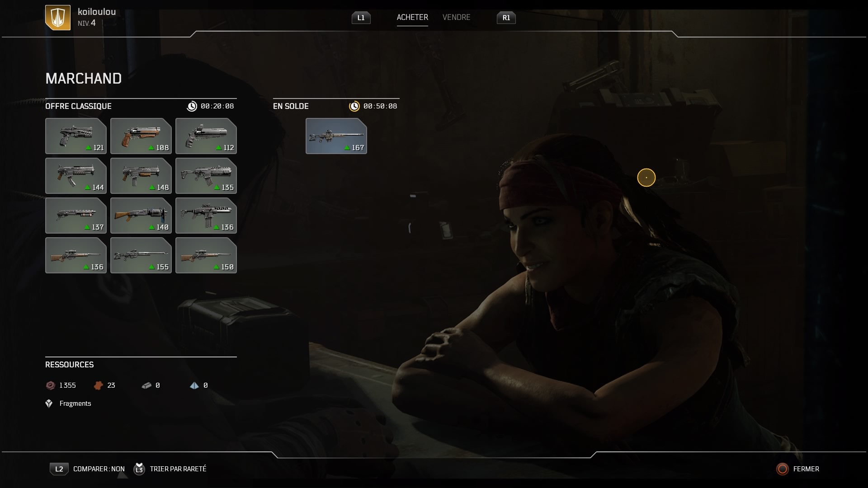Image resolution: width=868 pixels, height=488 pixels.
Task: Click the L3 stick button icon
Action: (139, 469)
